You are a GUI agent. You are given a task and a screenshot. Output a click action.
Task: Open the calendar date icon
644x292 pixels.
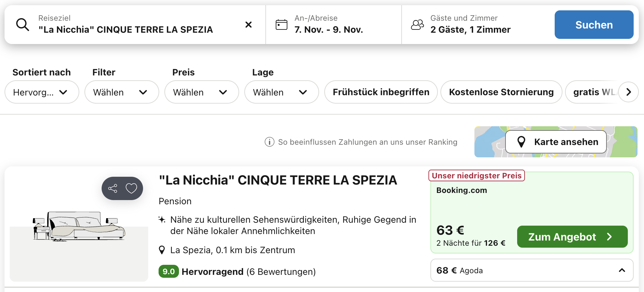[281, 25]
